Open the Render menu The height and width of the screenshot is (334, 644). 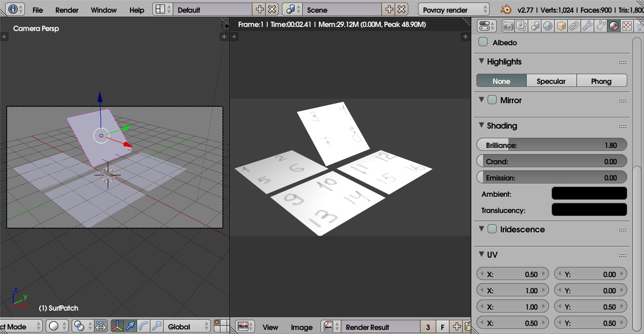click(67, 10)
